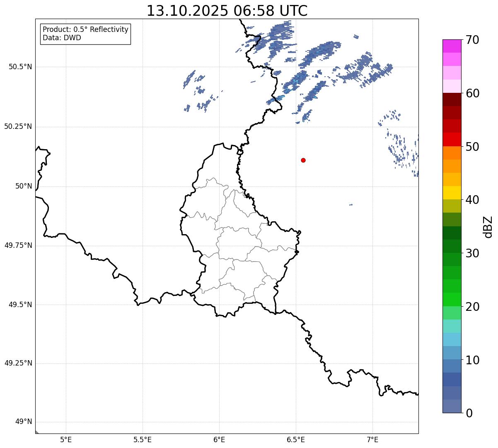Pick the magenta swatch at the colorbar top
Viewport: 498px width, 448px height.
pos(452,46)
